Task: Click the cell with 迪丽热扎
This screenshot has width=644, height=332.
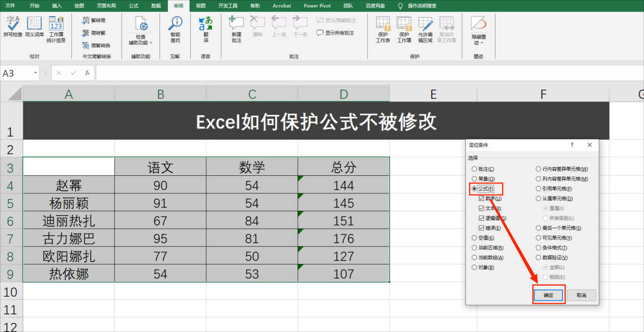Action: pos(69,221)
